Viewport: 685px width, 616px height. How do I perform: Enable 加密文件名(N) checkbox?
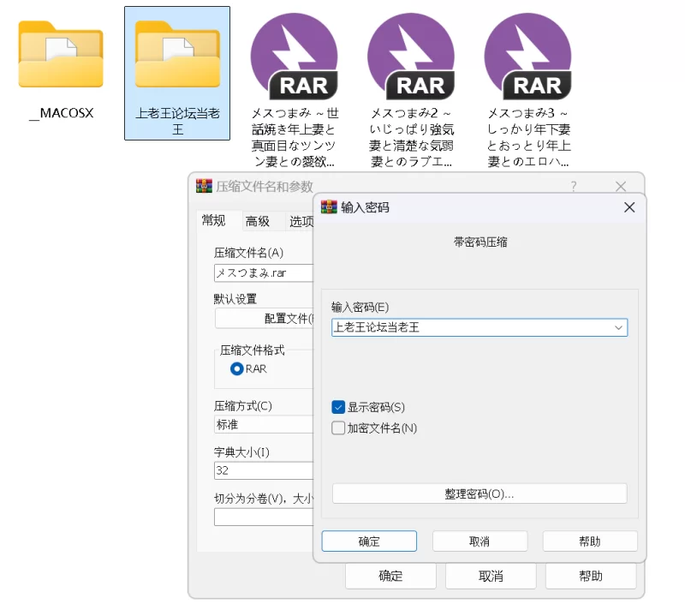click(338, 428)
